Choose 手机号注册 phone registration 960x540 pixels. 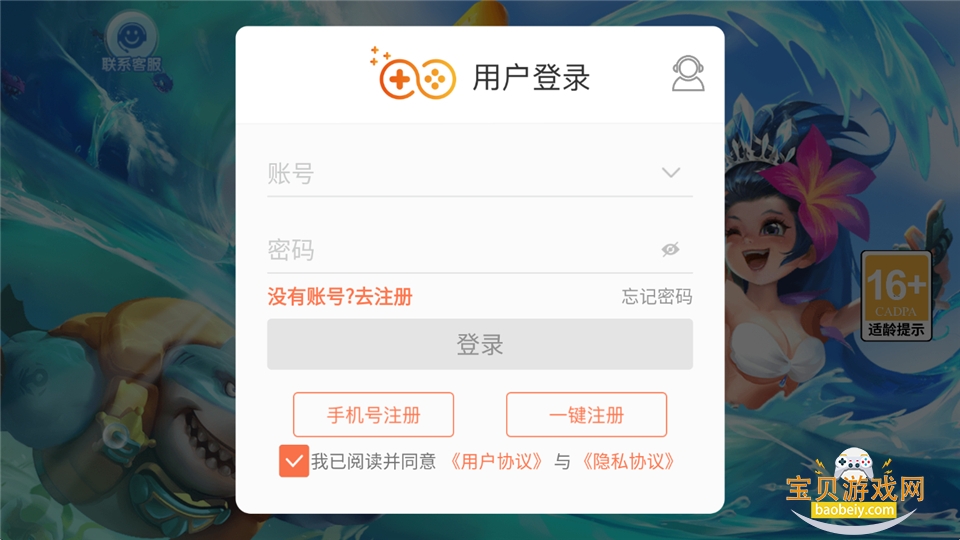[373, 414]
